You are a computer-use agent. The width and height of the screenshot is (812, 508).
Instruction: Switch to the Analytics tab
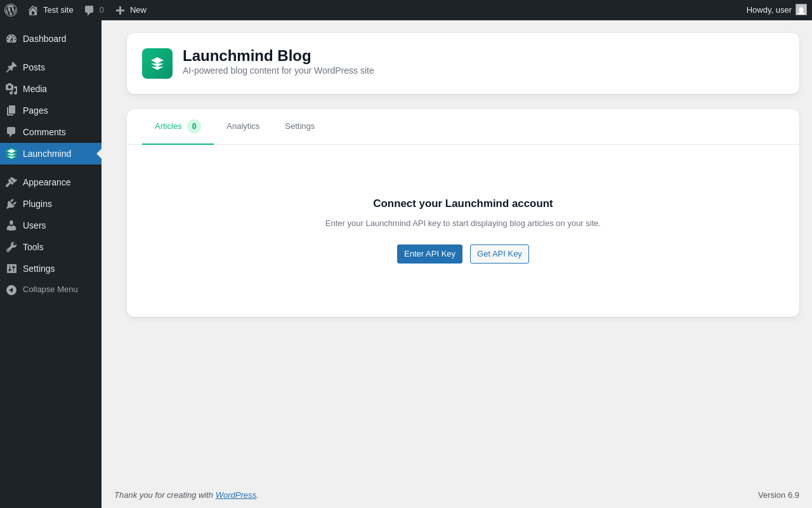click(243, 126)
